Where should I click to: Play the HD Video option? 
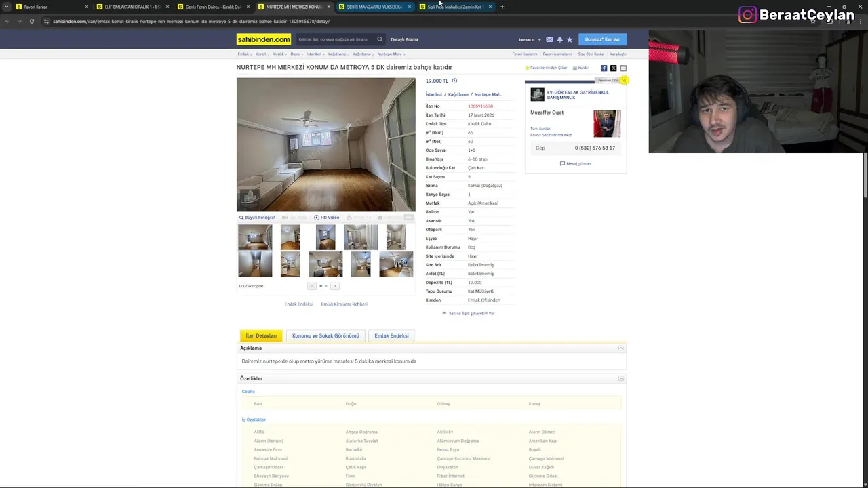click(327, 218)
